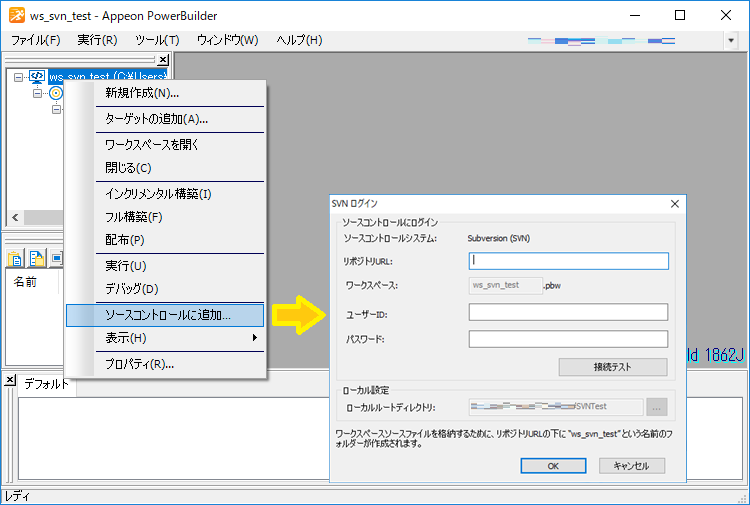750x505 pixels.
Task: Run インクリメンタル構築(I) from context menu
Action: 165,194
